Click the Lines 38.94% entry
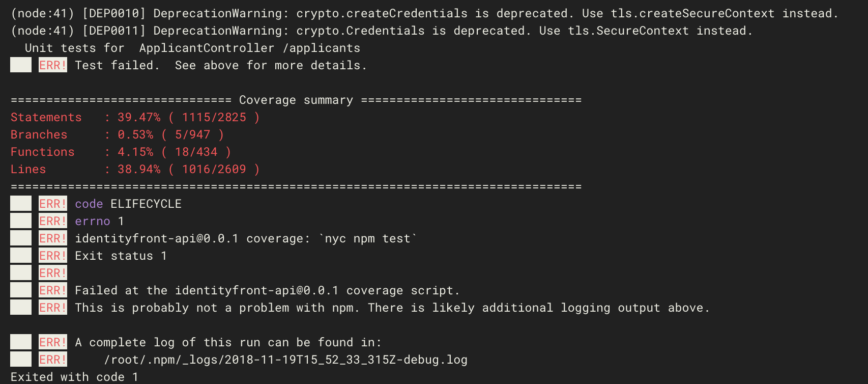This screenshot has width=868, height=384. tap(135, 170)
